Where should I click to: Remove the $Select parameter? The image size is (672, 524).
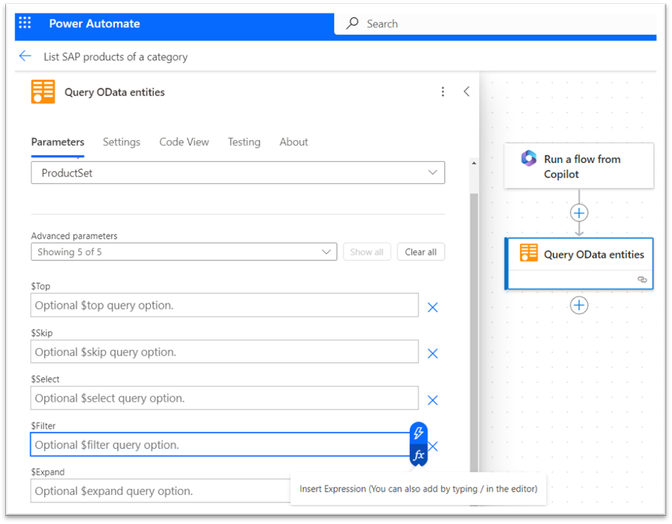tap(433, 400)
